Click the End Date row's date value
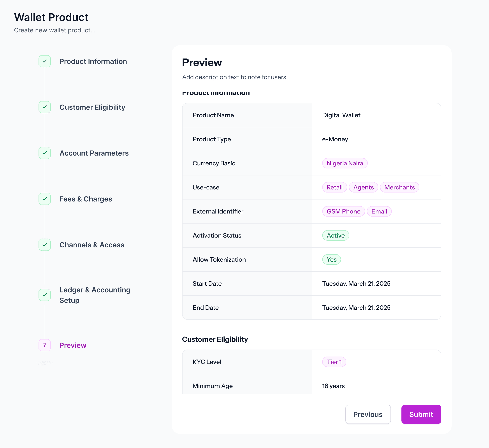The image size is (489, 448). click(x=356, y=307)
